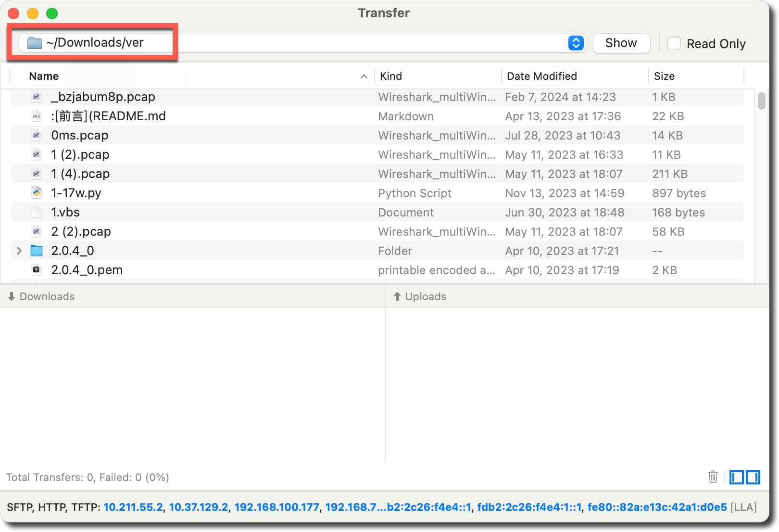Click the Markdown icon of README.md file
The height and width of the screenshot is (532, 779).
[37, 116]
